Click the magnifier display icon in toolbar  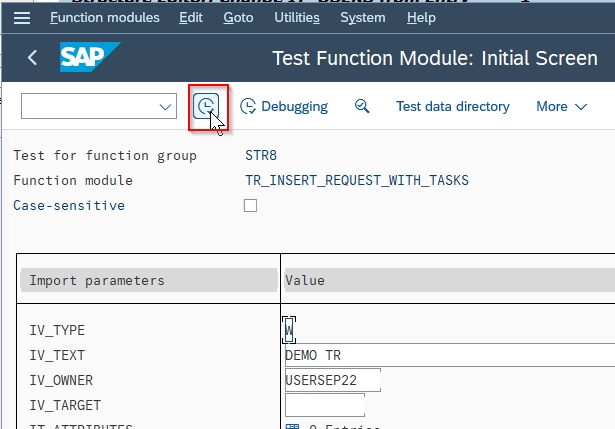[362, 106]
